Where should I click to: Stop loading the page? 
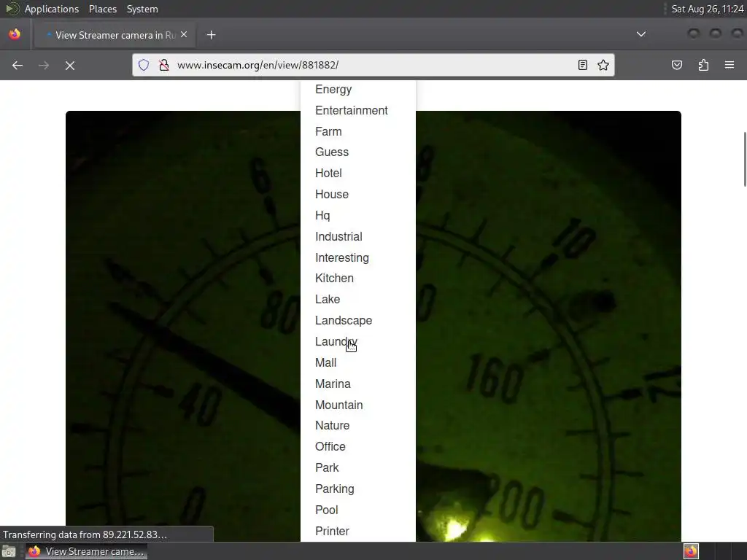coord(69,65)
